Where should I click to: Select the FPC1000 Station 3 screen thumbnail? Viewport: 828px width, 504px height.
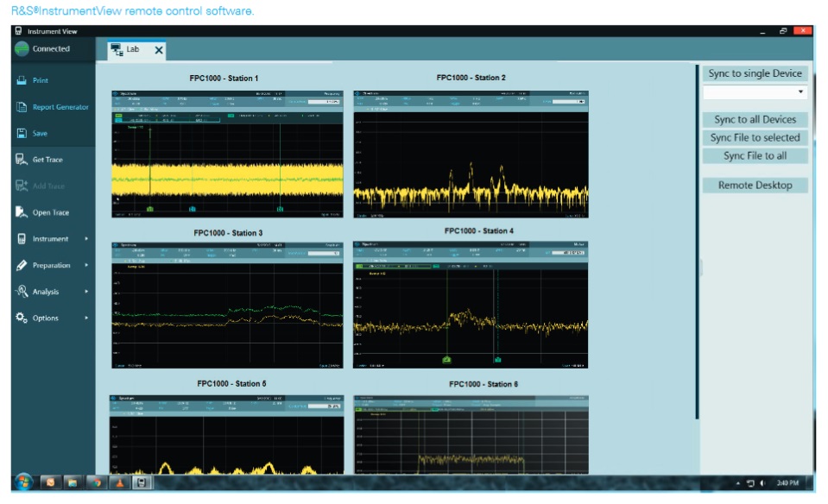227,305
